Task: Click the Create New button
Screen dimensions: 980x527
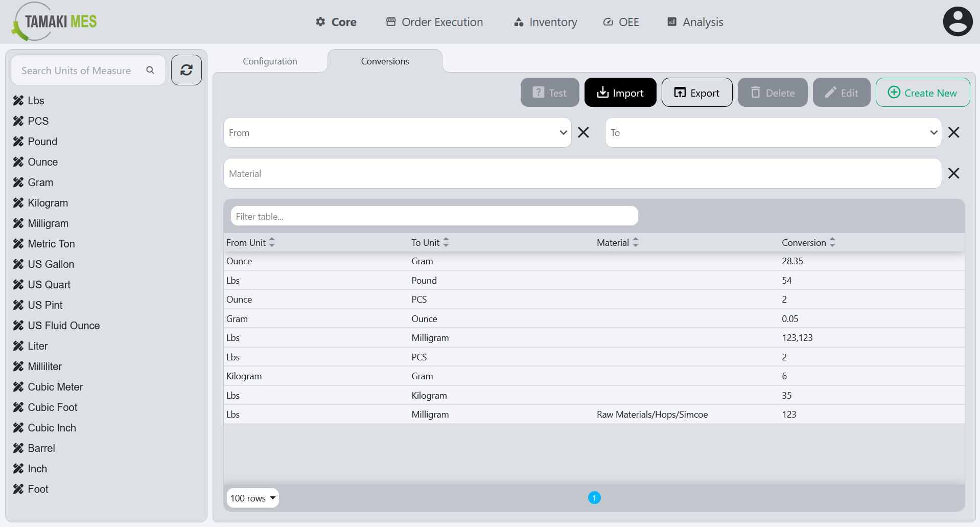Action: pos(922,93)
